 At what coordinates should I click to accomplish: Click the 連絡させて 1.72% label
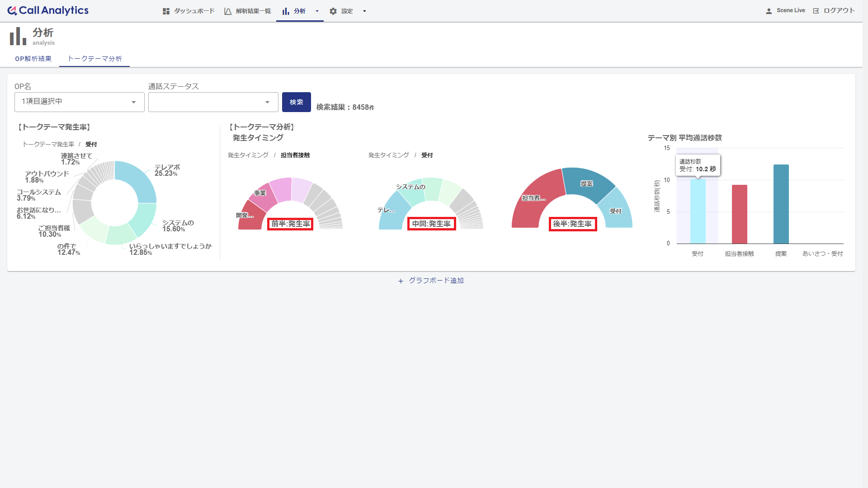[76, 159]
